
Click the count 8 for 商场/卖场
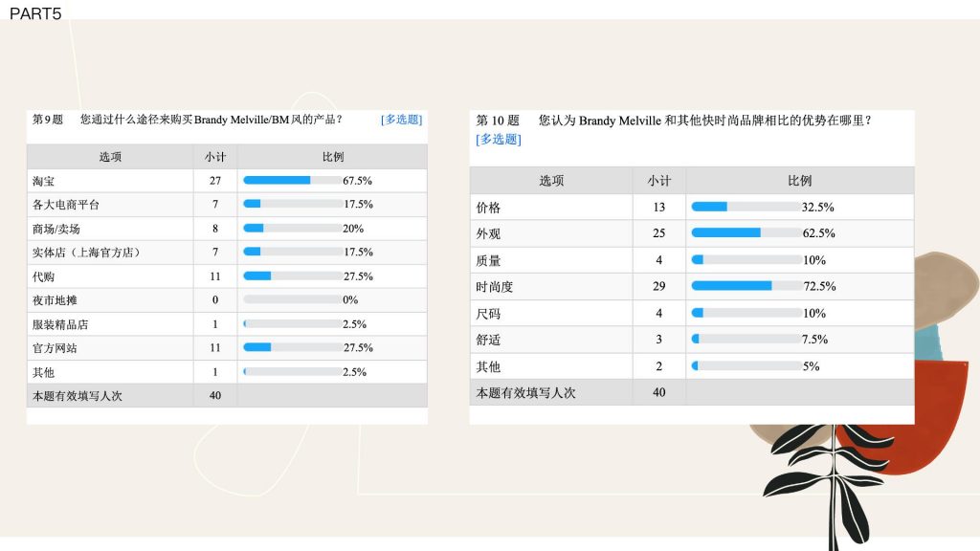(215, 229)
